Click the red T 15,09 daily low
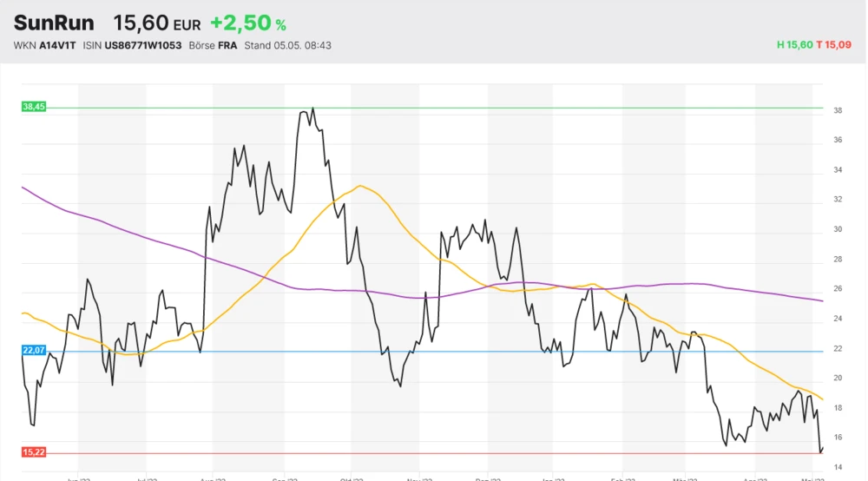The height and width of the screenshot is (481, 868). point(838,45)
